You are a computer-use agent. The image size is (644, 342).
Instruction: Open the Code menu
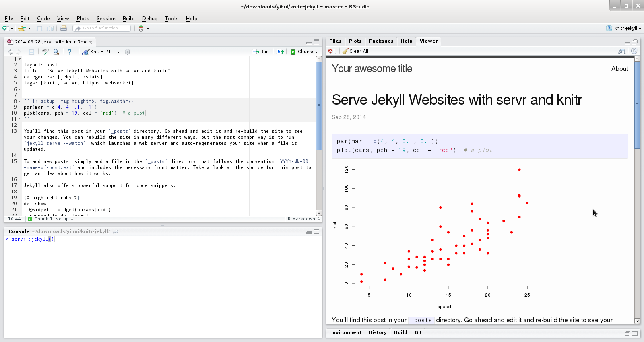[43, 19]
